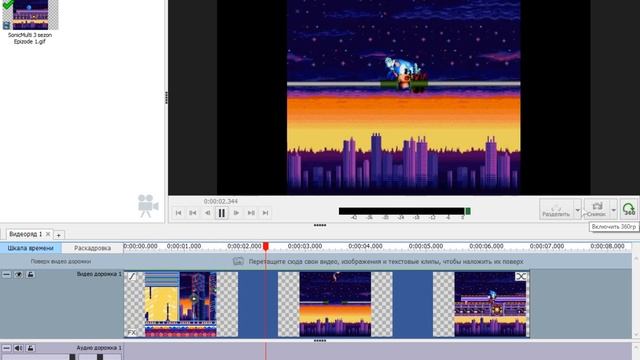Enable 360 degree preview mode
The height and width of the screenshot is (360, 640).
click(629, 209)
